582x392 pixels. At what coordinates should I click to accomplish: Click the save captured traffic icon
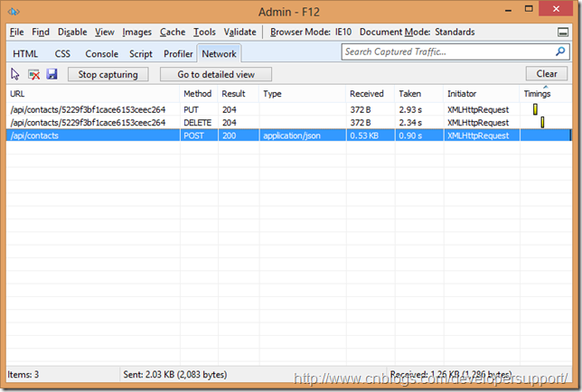tap(52, 74)
